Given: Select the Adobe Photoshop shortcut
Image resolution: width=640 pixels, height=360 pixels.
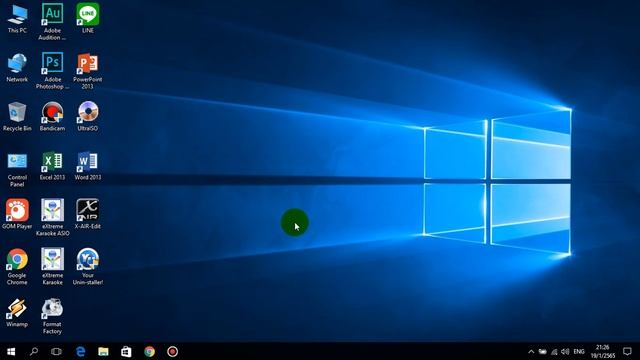Looking at the screenshot, I should click(x=52, y=71).
